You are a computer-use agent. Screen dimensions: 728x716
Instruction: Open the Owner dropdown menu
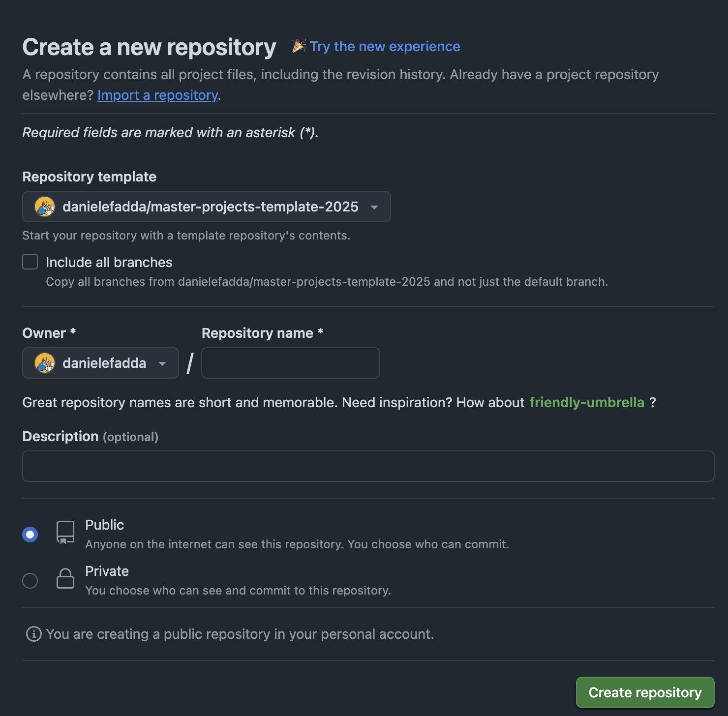[100, 363]
